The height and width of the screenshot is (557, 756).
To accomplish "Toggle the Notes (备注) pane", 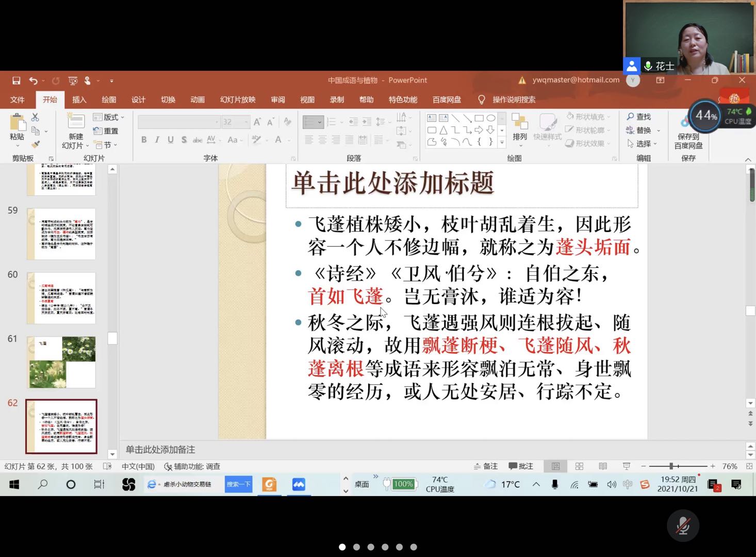I will 485,466.
